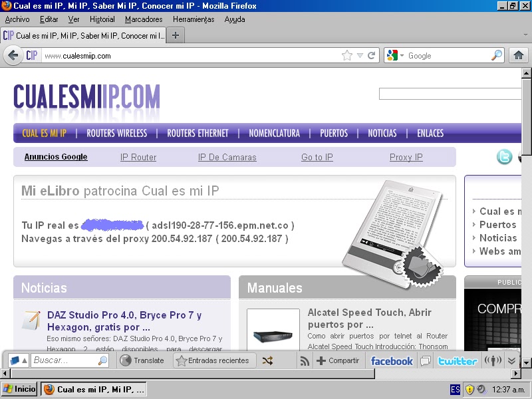Click the site search box in header
Image resolution: width=532 pixels, height=399 pixels.
click(450, 94)
